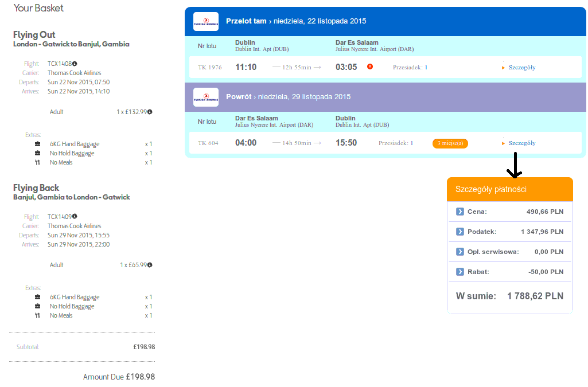The height and width of the screenshot is (387, 588).
Task: Click discount value -50,00 PLN
Action: (x=546, y=272)
